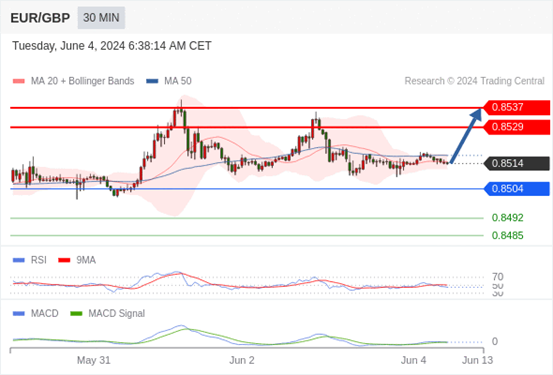This screenshot has height=375, width=553.
Task: Click the 0.8537 resistance price tag
Action: tap(516, 107)
